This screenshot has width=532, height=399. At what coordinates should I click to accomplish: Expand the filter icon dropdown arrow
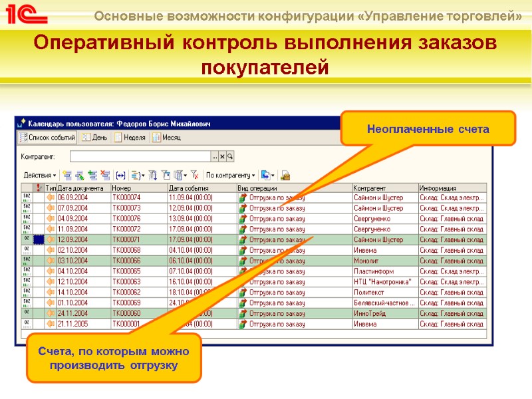(184, 174)
